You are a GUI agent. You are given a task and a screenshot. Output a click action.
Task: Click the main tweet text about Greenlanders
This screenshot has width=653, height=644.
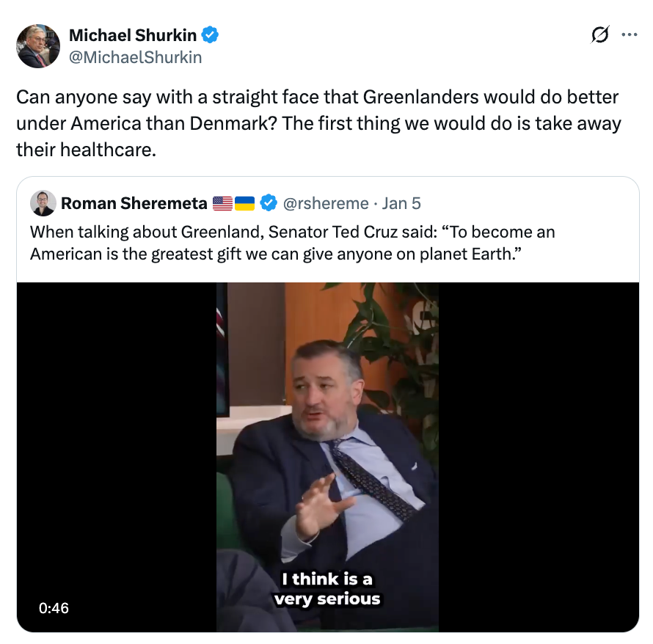[x=318, y=123]
